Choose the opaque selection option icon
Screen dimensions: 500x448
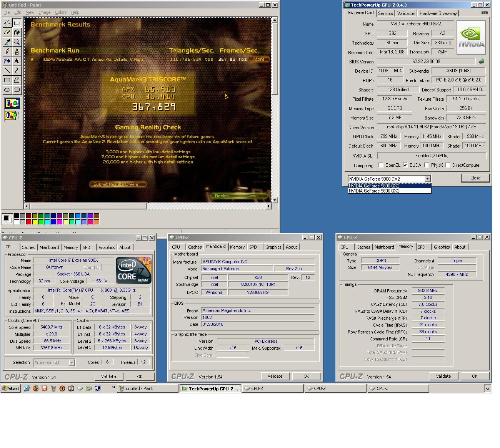(12, 103)
